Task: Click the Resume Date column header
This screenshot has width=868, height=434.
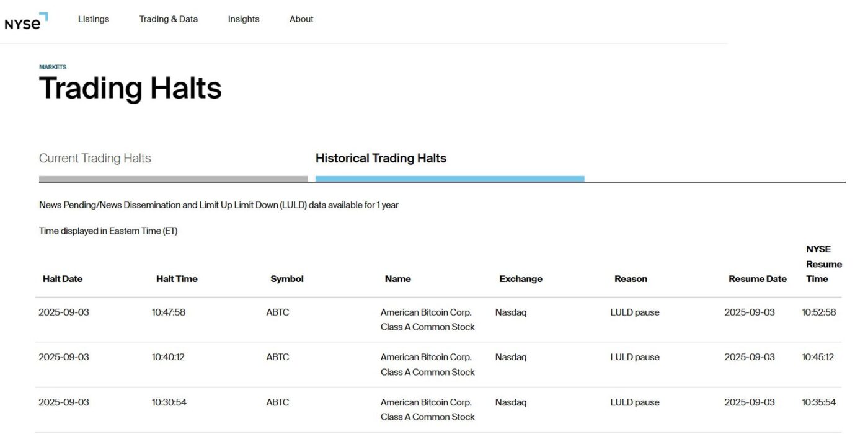Action: [758, 279]
